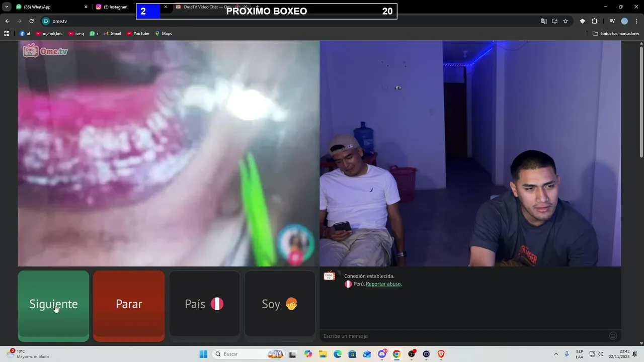The image size is (644, 362).
Task: Open File Explorer from the taskbar
Action: [323, 354]
